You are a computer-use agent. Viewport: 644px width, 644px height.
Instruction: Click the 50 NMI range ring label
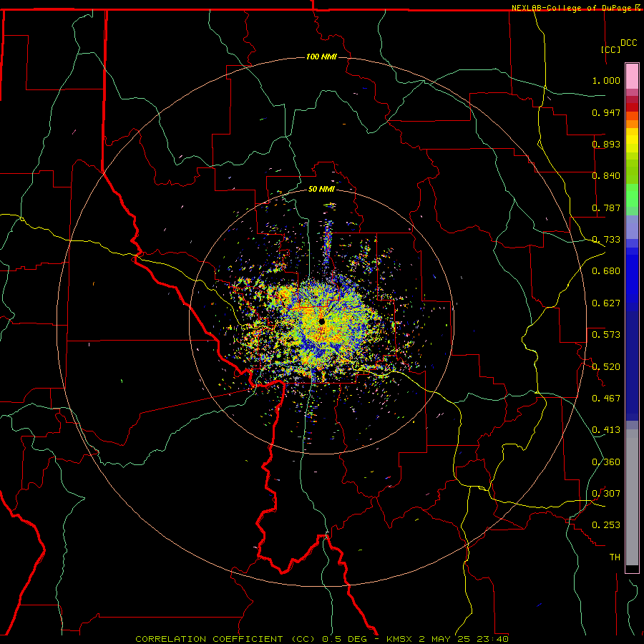[x=321, y=189]
